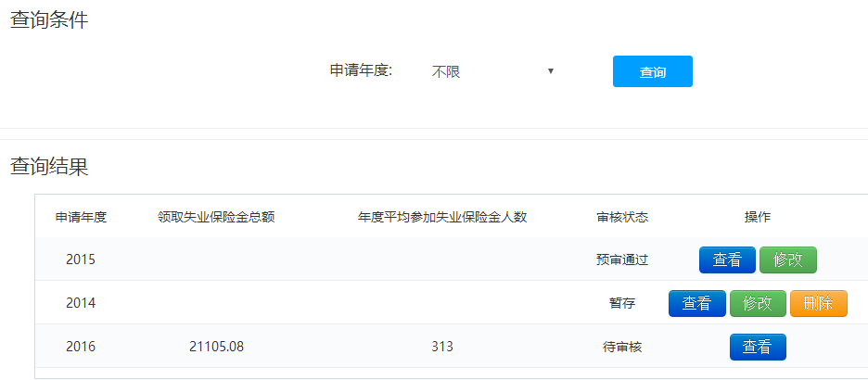View the 2015 record with 查看
This screenshot has width=868, height=380.
click(x=727, y=260)
